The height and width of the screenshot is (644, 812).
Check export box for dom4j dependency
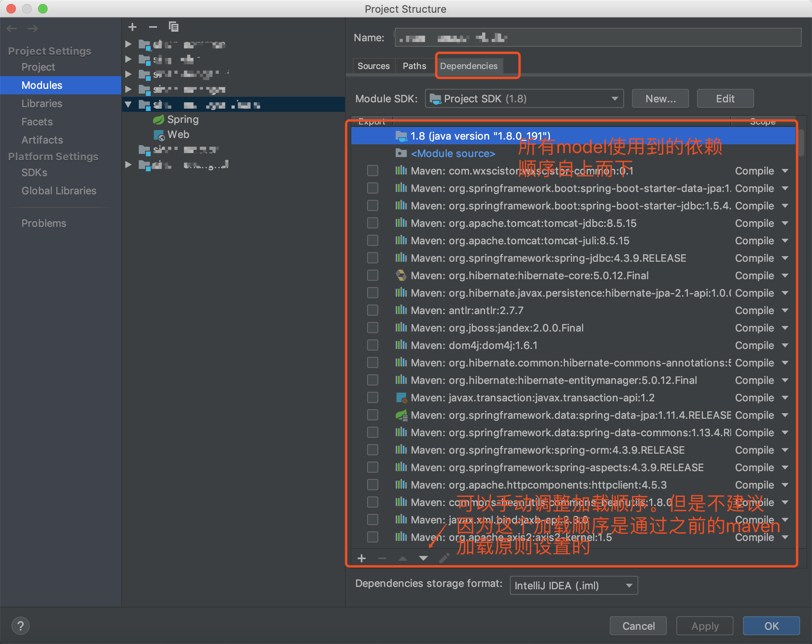click(x=372, y=345)
